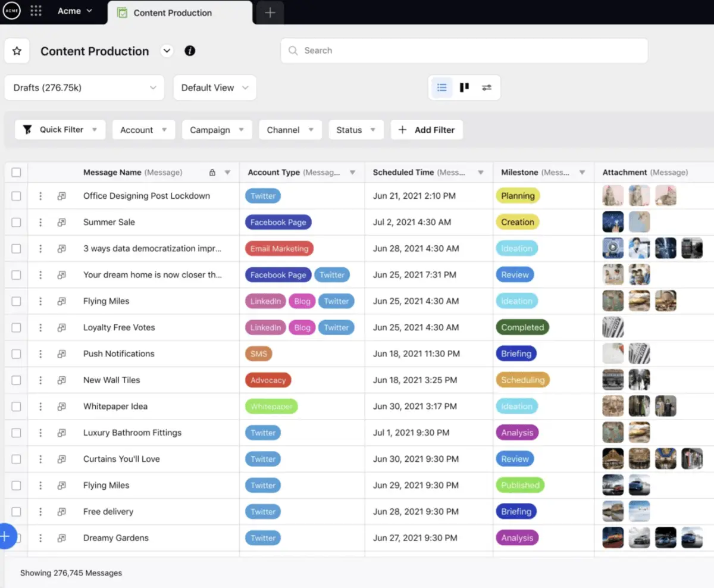Toggle the select-all checkbox in the header
Viewport: 714px width, 588px height.
(x=15, y=172)
